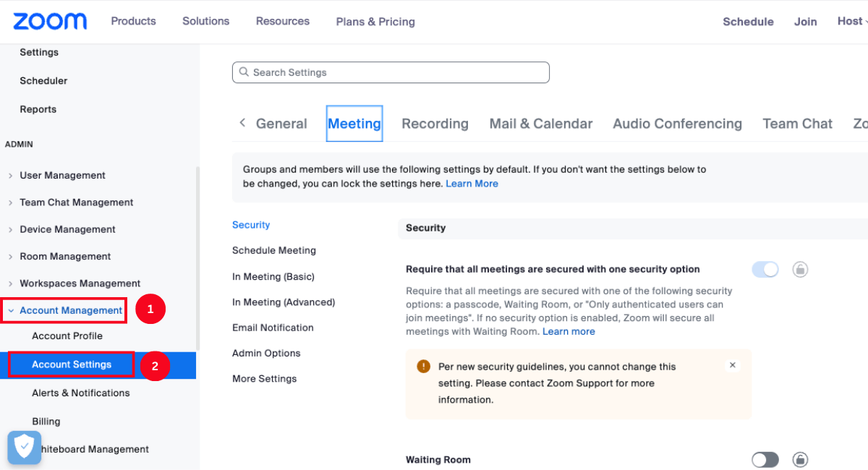Open Reports in the left sidebar

click(38, 109)
